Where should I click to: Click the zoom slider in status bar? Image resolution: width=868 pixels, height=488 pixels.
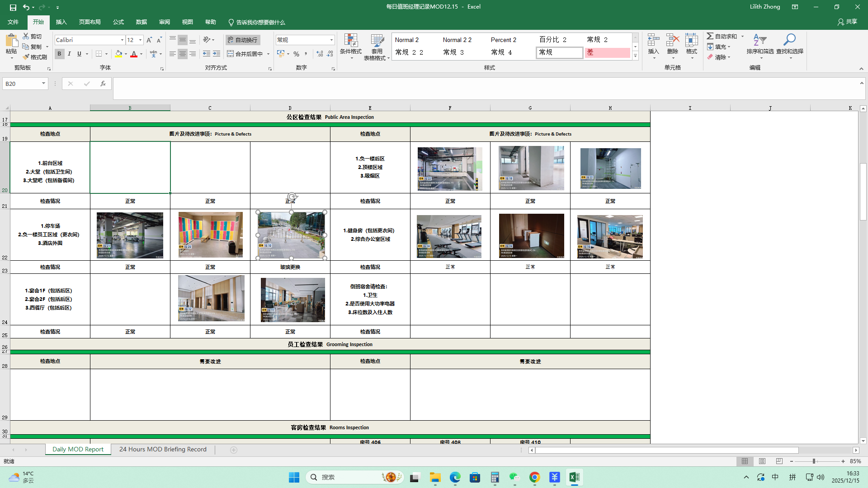(814, 461)
